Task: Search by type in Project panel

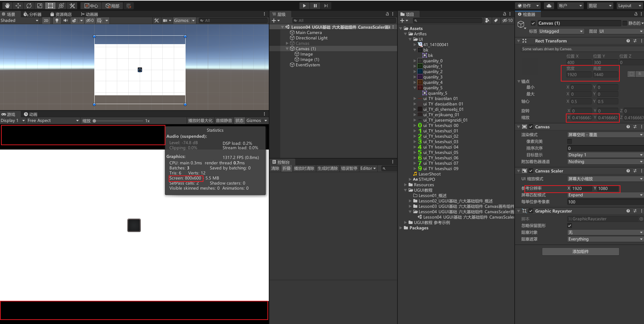Action: click(x=487, y=21)
